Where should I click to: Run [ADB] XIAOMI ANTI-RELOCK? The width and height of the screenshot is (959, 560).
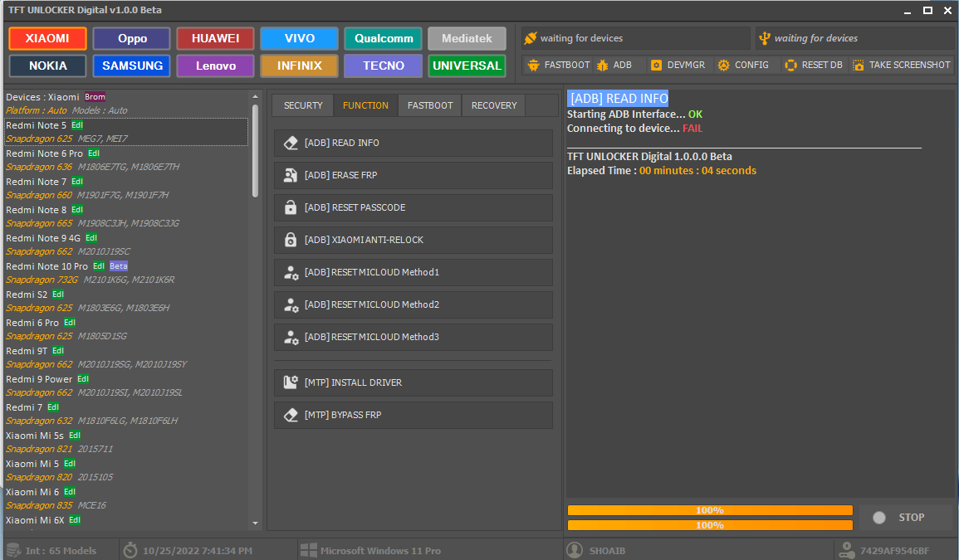coord(413,240)
